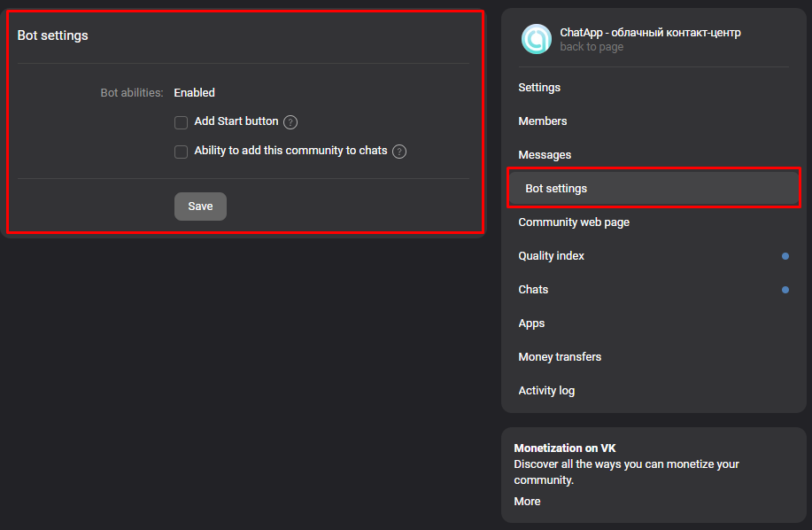
Task: Click the Enabled bot abilities dropdown
Action: [x=194, y=93]
